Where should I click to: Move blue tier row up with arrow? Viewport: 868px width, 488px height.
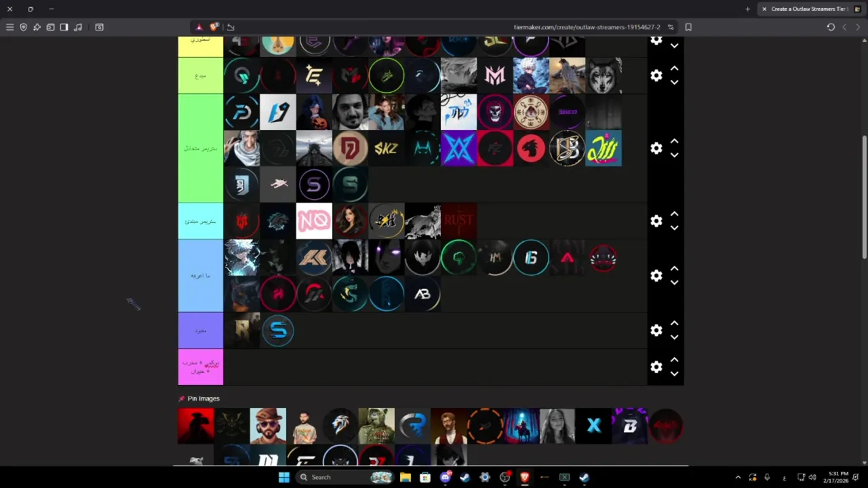coord(674,268)
